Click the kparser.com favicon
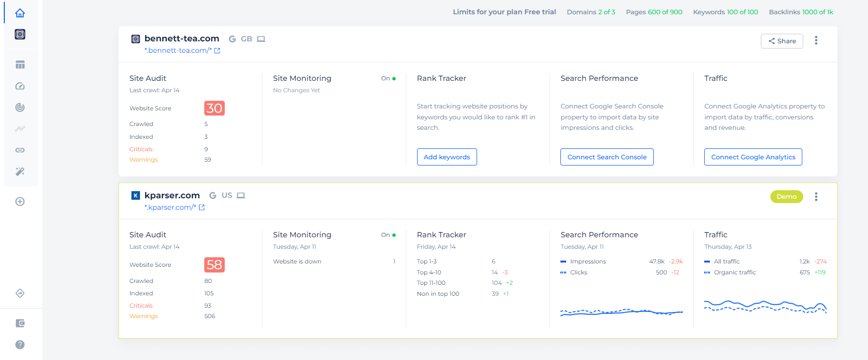The width and height of the screenshot is (868, 360). [x=136, y=195]
